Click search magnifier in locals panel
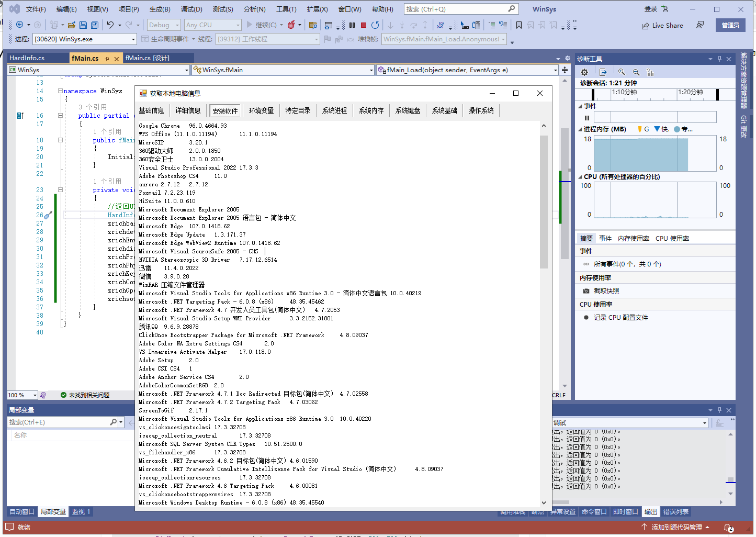The width and height of the screenshot is (756, 537). tap(114, 422)
